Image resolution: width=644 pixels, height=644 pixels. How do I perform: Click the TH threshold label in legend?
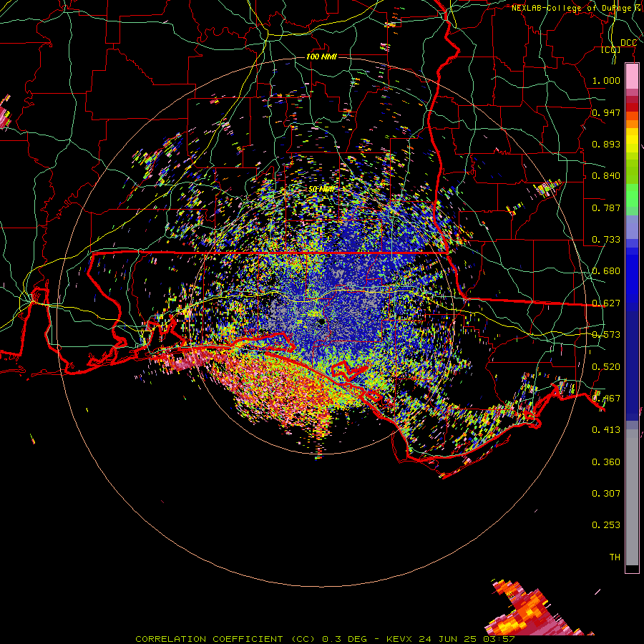pos(615,557)
